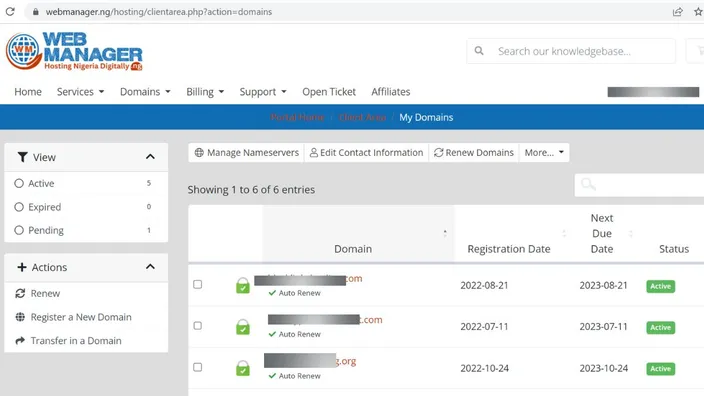Open the redacted .com domain dated 2022-07-11
Image resolution: width=704 pixels, height=396 pixels.
point(325,320)
